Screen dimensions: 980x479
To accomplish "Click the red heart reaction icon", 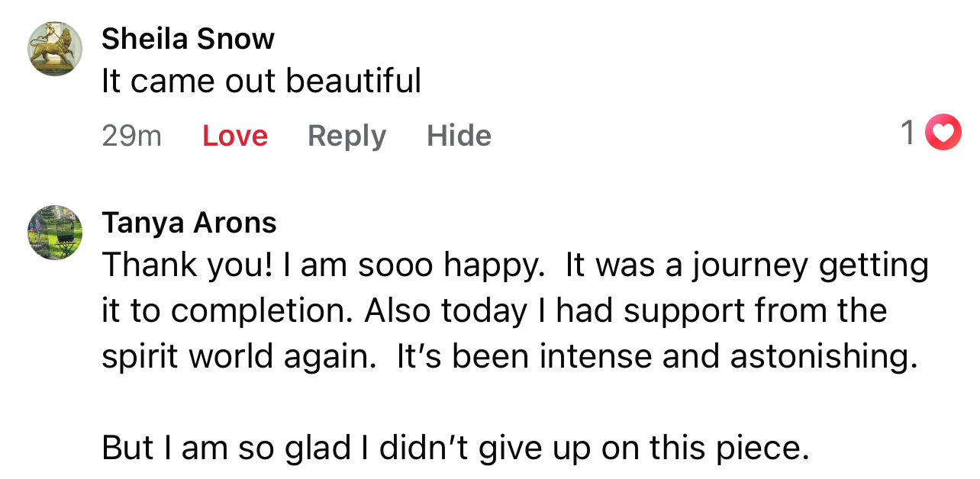I will pos(943,133).
